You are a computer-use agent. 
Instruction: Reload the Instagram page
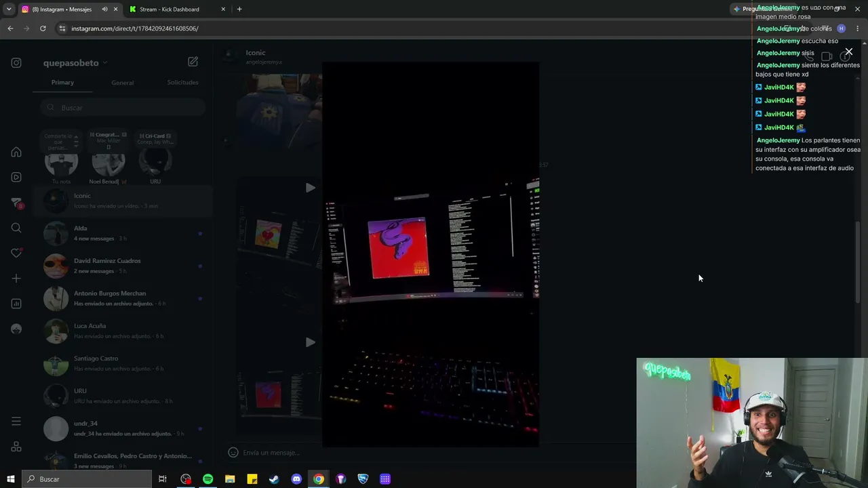(43, 28)
